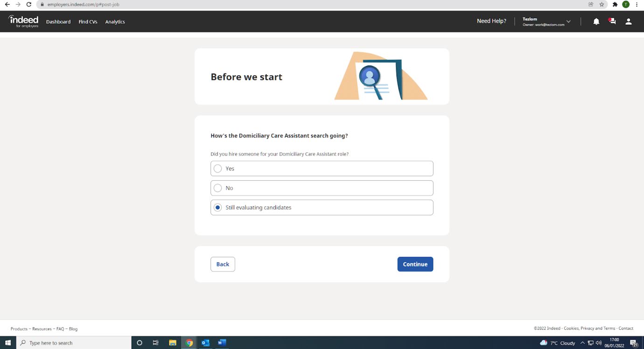This screenshot has height=349, width=644.
Task: Bookmark this page with star icon
Action: click(602, 4)
